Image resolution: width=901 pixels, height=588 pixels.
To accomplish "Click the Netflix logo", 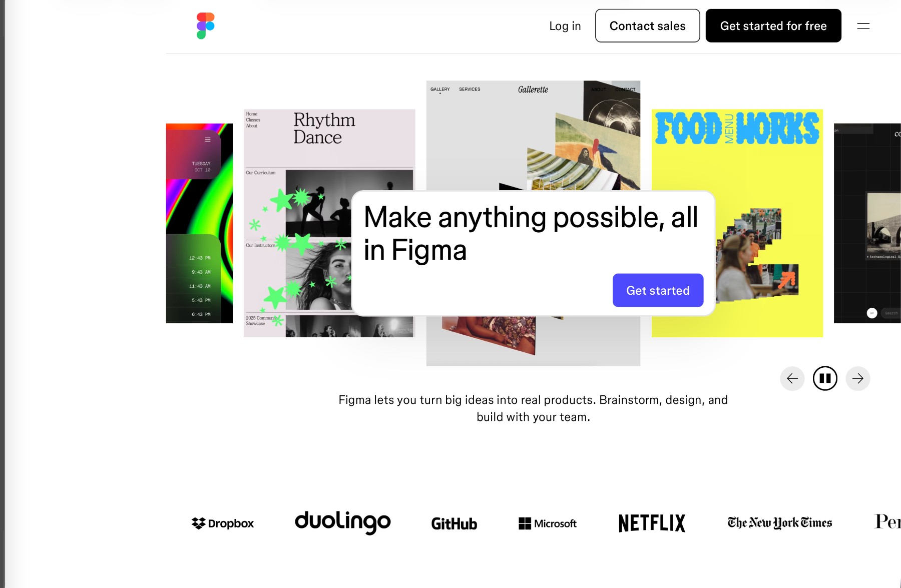I will (x=652, y=523).
